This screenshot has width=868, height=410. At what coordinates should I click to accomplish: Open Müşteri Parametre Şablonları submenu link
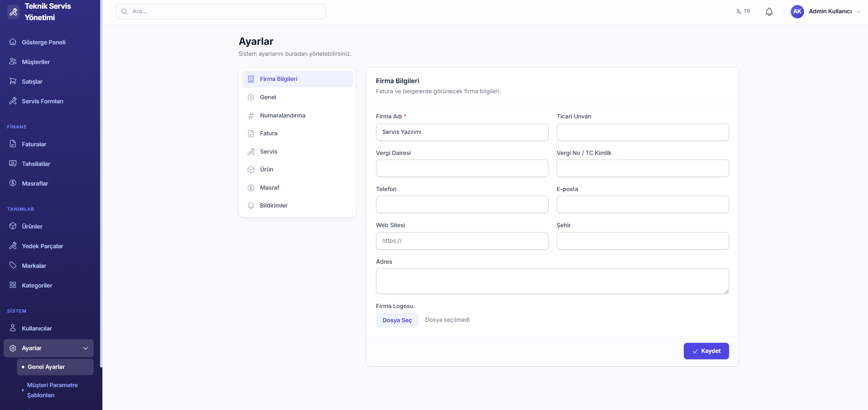click(x=52, y=390)
